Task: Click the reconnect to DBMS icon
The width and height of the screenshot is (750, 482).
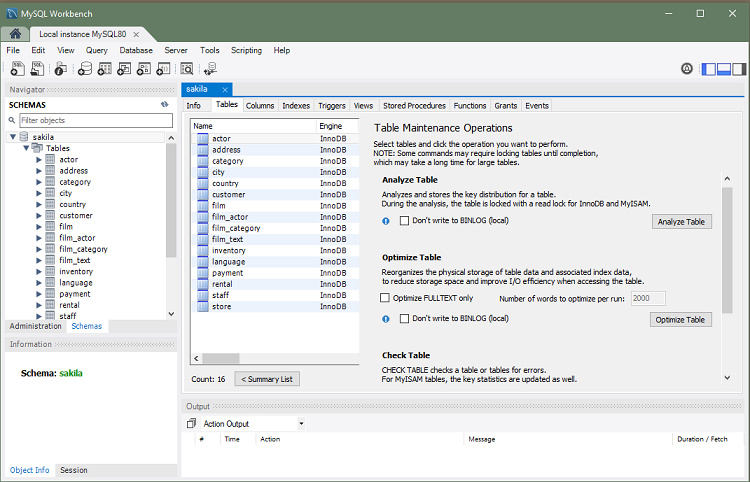Action: click(x=210, y=69)
